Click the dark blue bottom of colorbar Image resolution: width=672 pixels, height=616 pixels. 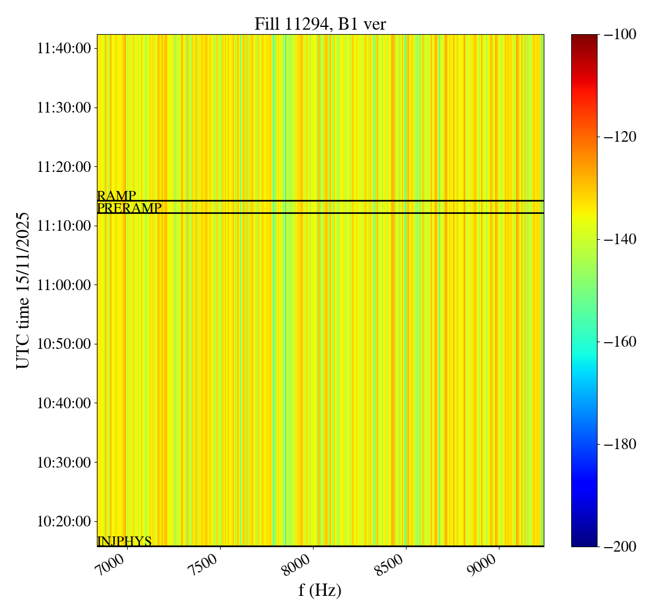[x=584, y=541]
